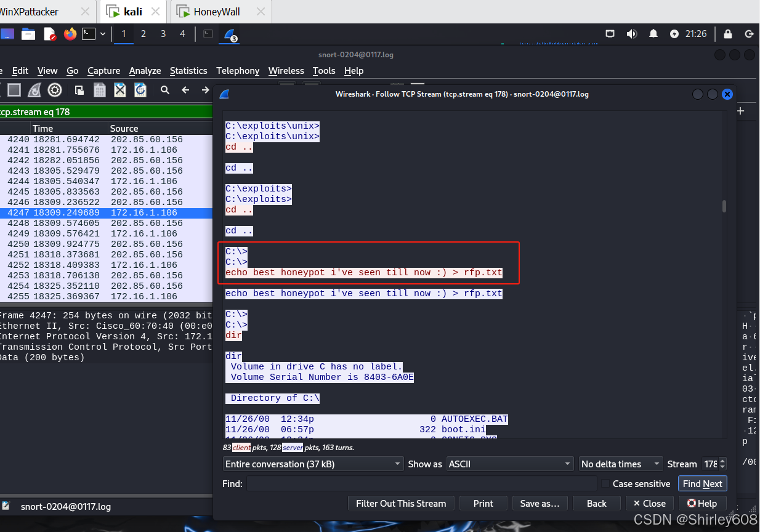Click the Close button in dialog
The width and height of the screenshot is (760, 532).
650,503
